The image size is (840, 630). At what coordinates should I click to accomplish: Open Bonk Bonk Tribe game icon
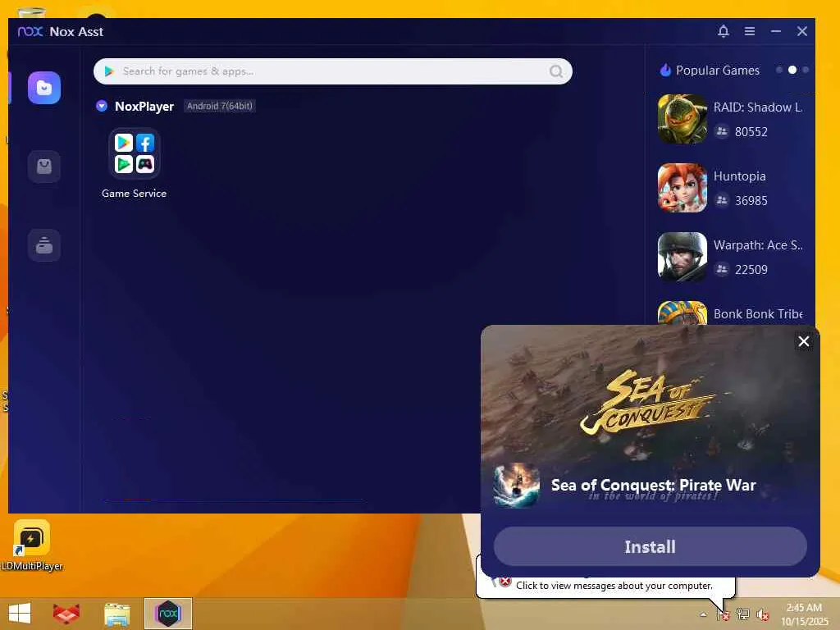click(682, 313)
